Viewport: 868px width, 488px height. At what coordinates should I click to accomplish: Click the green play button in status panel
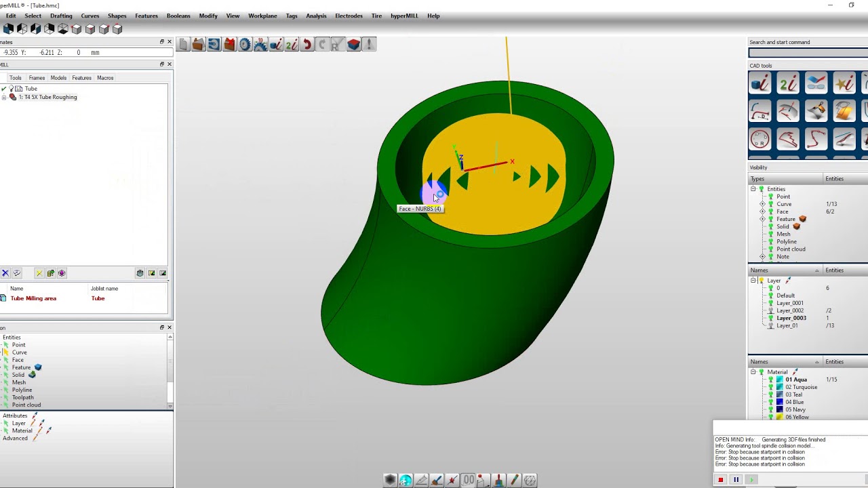[x=751, y=480]
